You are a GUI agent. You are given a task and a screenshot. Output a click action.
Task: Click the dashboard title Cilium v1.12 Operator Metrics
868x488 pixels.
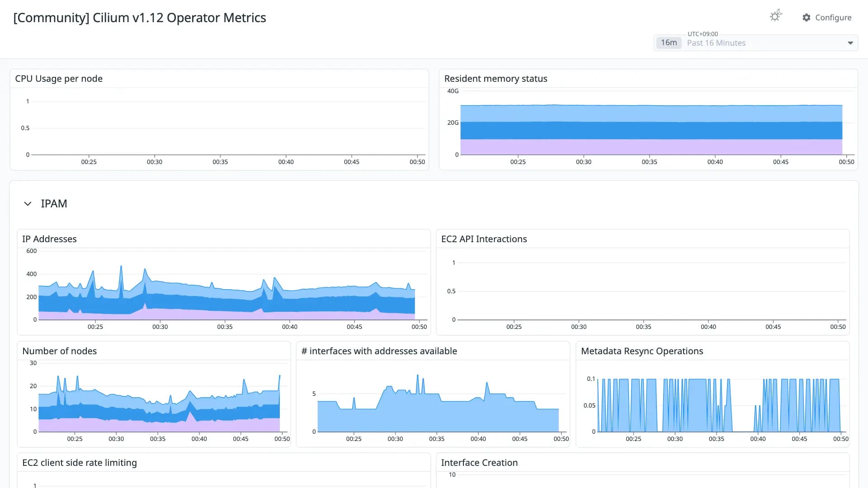(140, 18)
